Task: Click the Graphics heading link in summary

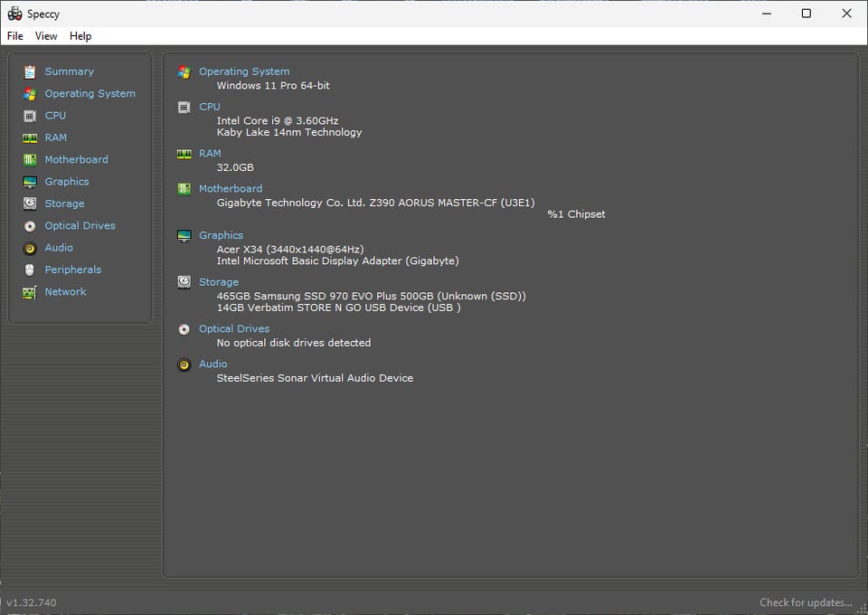Action: 221,235
